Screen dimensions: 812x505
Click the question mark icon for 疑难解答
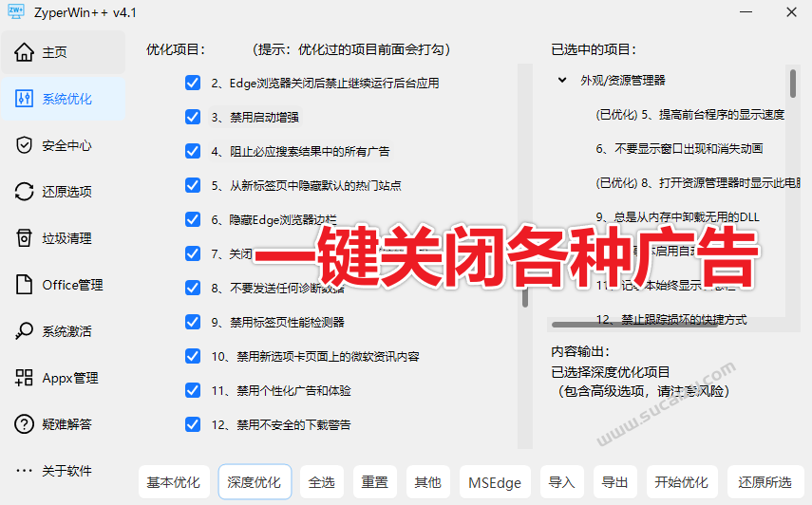(25, 424)
